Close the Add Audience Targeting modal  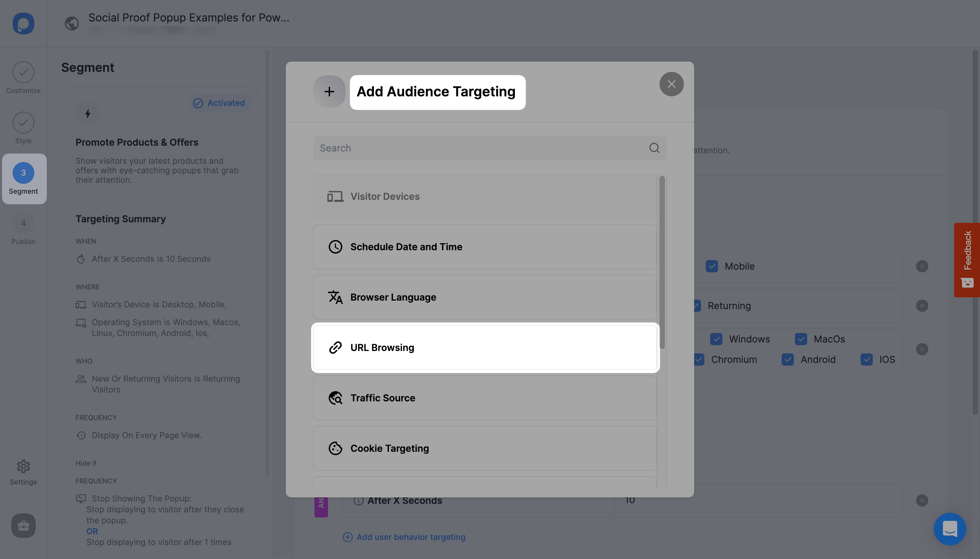point(671,84)
